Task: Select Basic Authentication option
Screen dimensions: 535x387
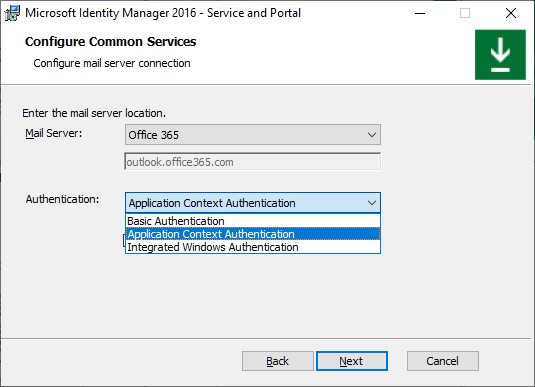Action: pyautogui.click(x=253, y=221)
